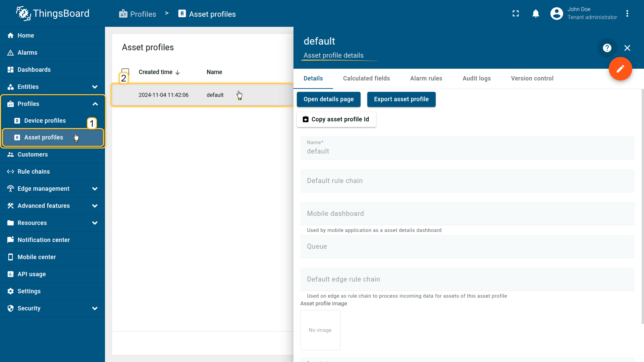The width and height of the screenshot is (644, 362).
Task: Go to Rule chains in sidebar
Action: (34, 172)
